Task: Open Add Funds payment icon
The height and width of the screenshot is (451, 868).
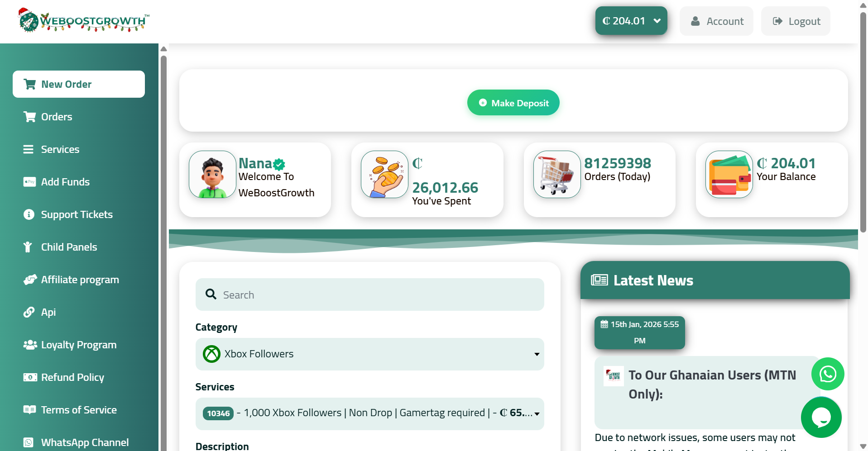Action: point(29,181)
